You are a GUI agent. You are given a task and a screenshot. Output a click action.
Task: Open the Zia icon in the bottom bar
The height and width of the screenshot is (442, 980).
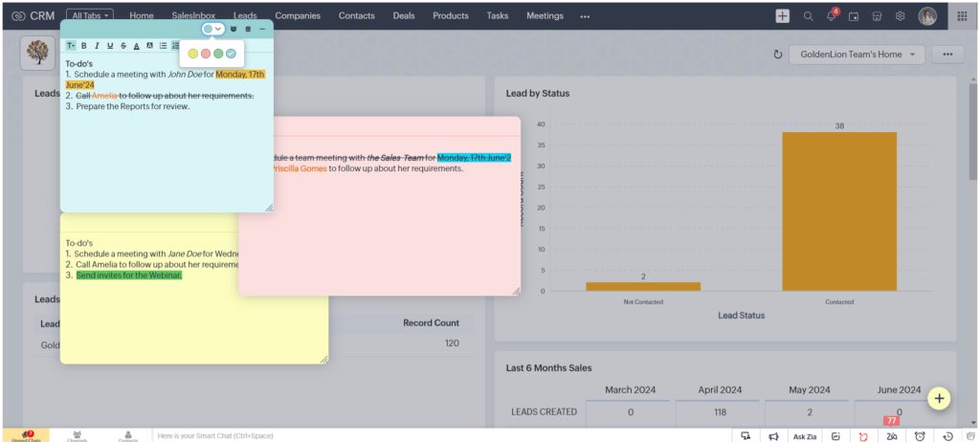tap(892, 436)
